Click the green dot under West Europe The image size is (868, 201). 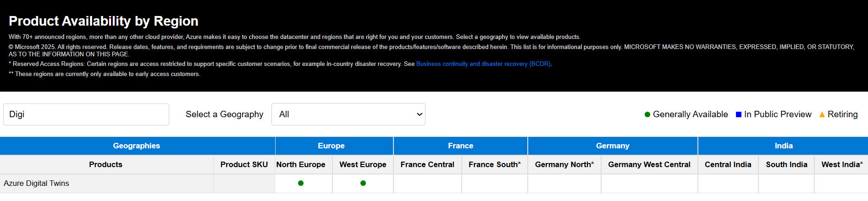tap(363, 183)
